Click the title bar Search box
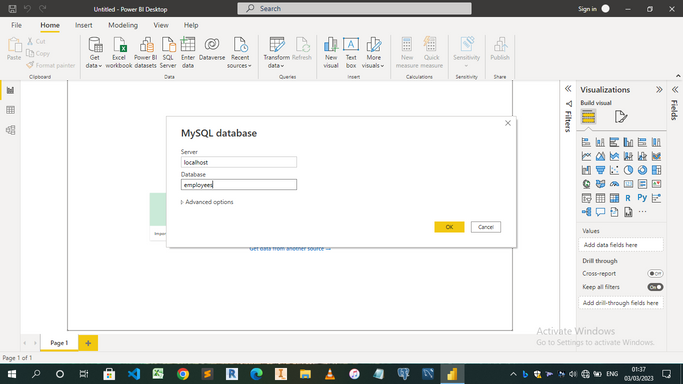This screenshot has width=683, height=384. [354, 9]
